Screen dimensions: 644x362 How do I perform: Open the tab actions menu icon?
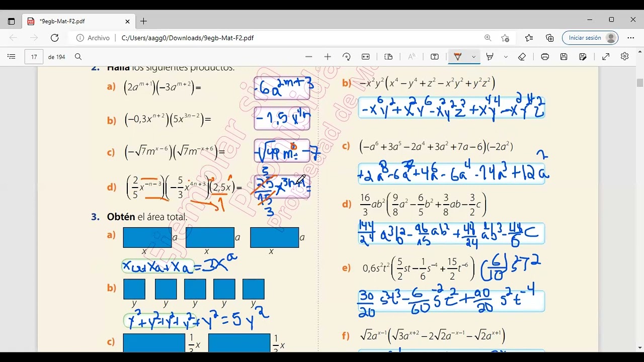11,22
